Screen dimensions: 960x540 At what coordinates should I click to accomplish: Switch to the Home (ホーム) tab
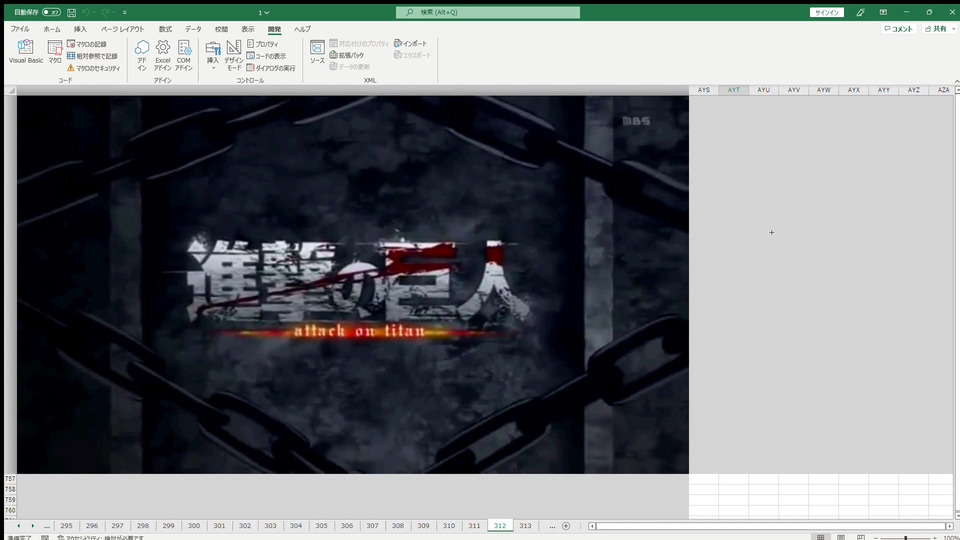point(51,29)
